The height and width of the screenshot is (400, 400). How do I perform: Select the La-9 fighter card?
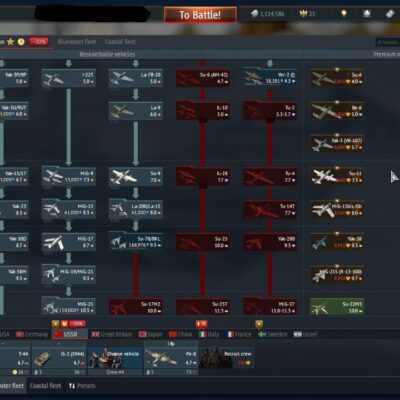click(x=136, y=111)
